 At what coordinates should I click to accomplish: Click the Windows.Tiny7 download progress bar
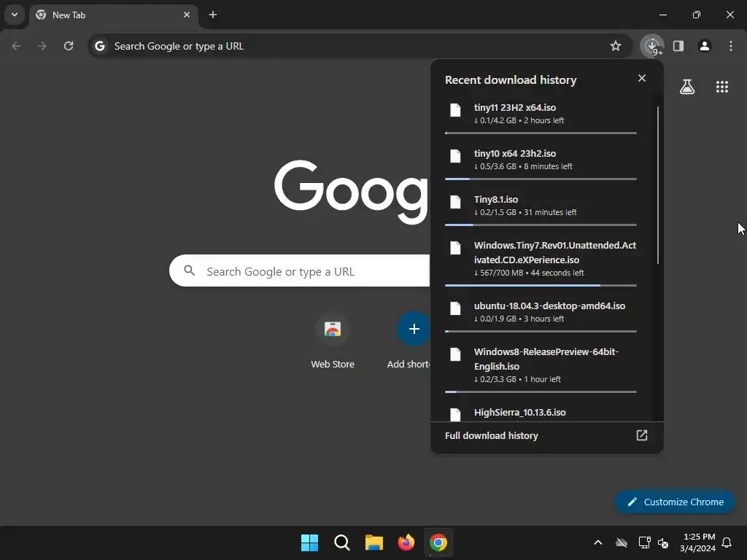pyautogui.click(x=541, y=285)
